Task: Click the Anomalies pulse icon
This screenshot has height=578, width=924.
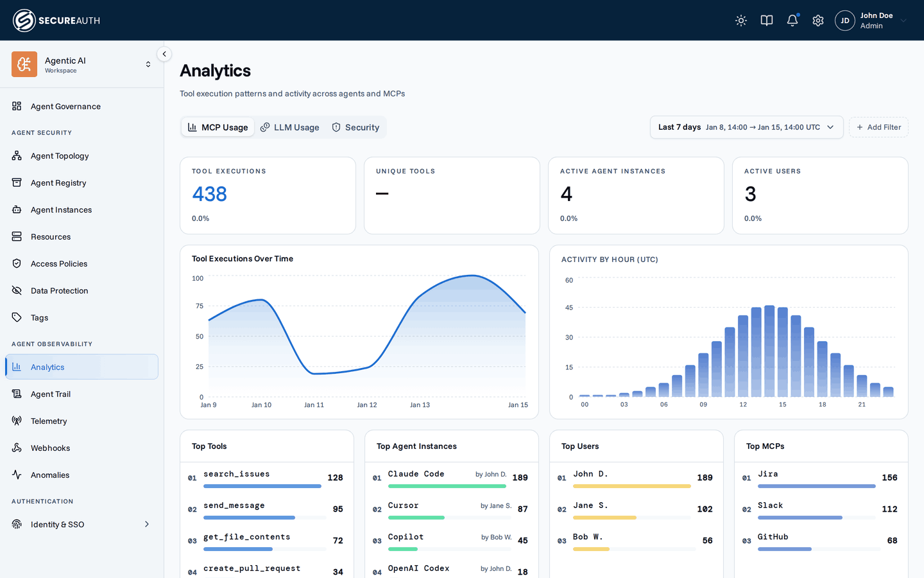Action: click(x=17, y=475)
